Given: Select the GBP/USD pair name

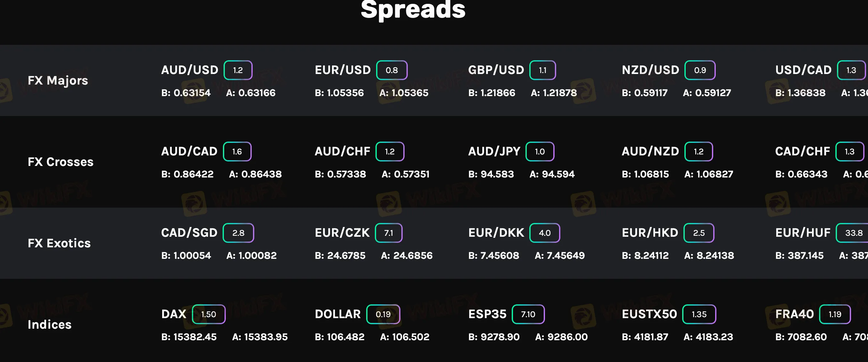Looking at the screenshot, I should tap(496, 70).
